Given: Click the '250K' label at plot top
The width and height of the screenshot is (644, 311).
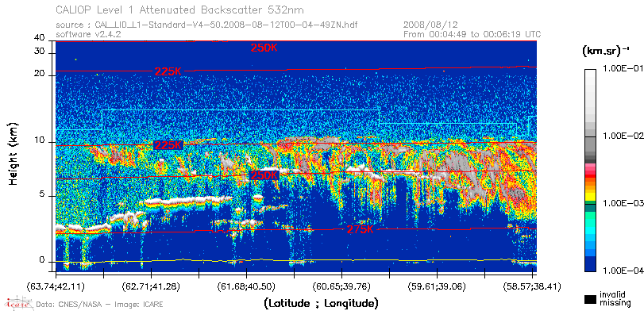Looking at the screenshot, I should [x=264, y=48].
